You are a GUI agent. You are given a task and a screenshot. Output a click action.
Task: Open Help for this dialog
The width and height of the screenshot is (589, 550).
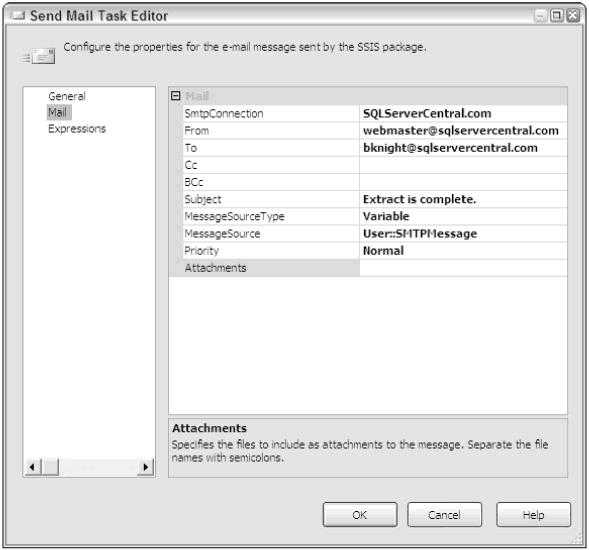tap(533, 515)
